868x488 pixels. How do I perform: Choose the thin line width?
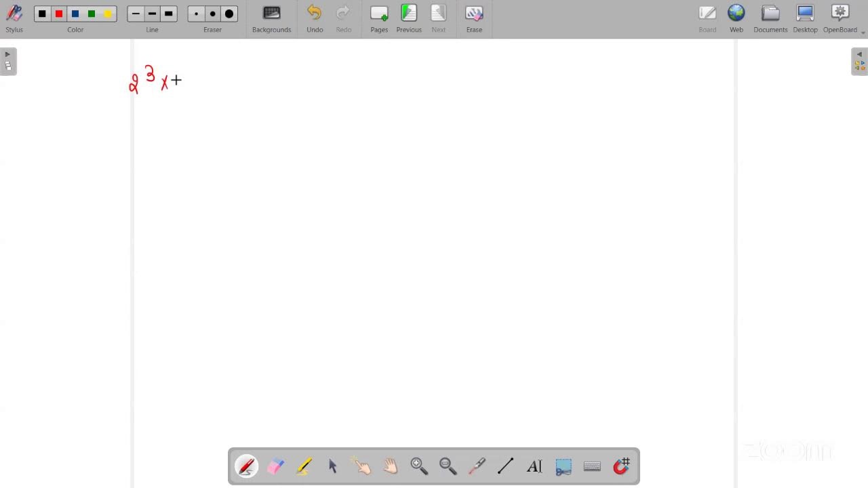point(136,14)
